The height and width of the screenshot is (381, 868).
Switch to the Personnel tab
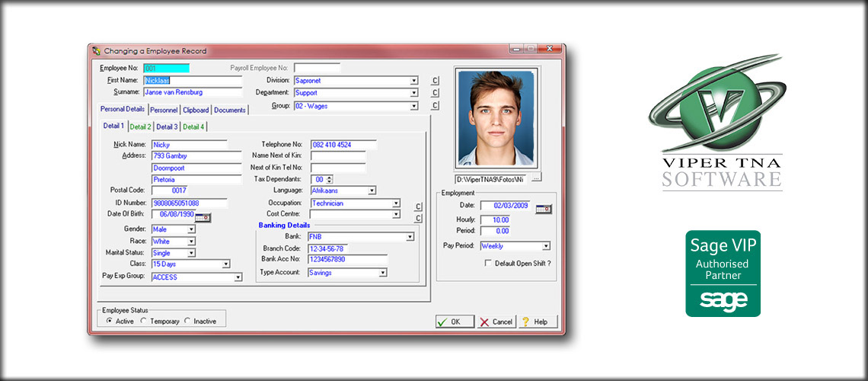164,110
